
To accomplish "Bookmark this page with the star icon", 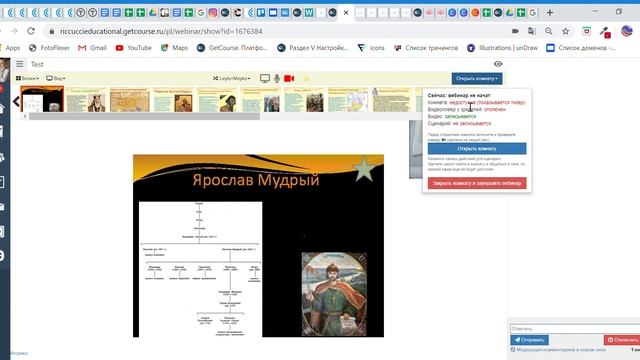I will tap(565, 31).
